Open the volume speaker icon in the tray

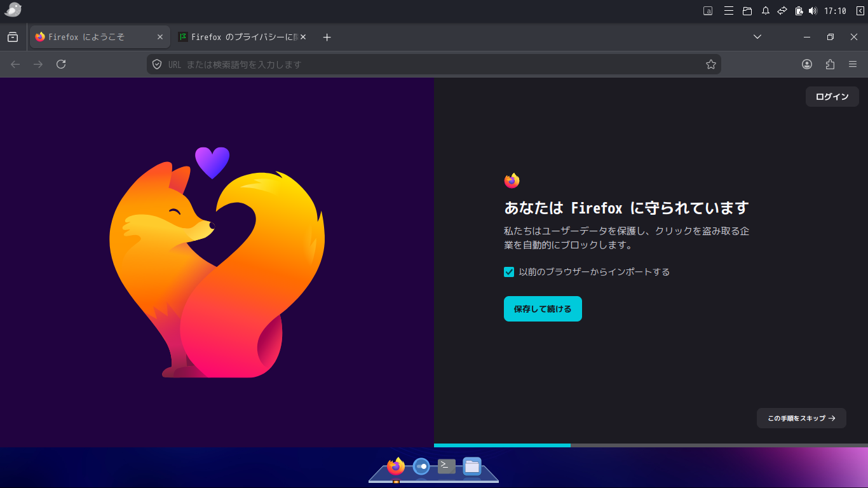[x=813, y=11]
